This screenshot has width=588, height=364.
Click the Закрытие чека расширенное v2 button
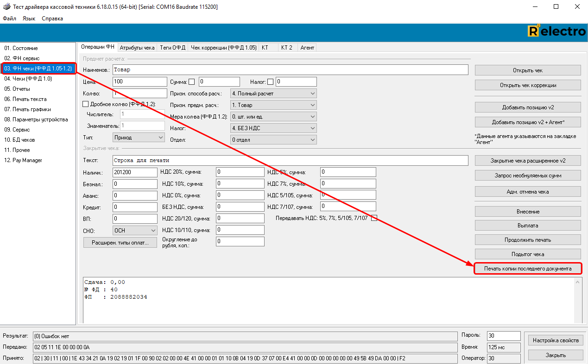[528, 161]
